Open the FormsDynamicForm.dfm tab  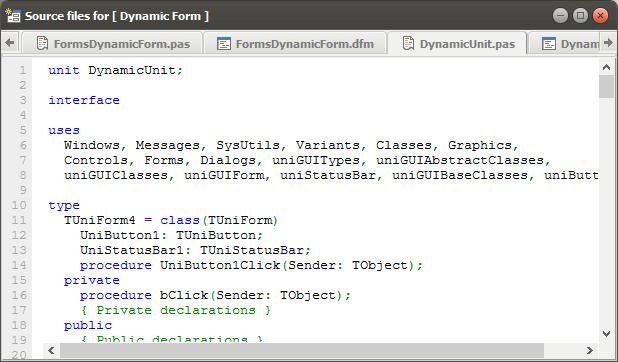295,43
